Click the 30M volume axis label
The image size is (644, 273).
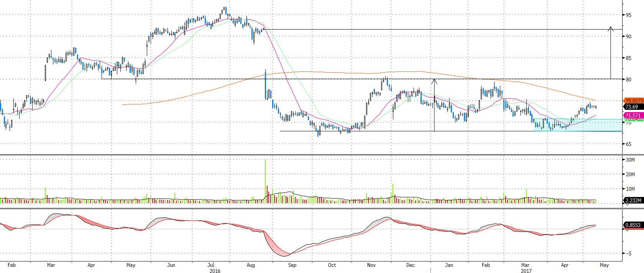[630, 160]
